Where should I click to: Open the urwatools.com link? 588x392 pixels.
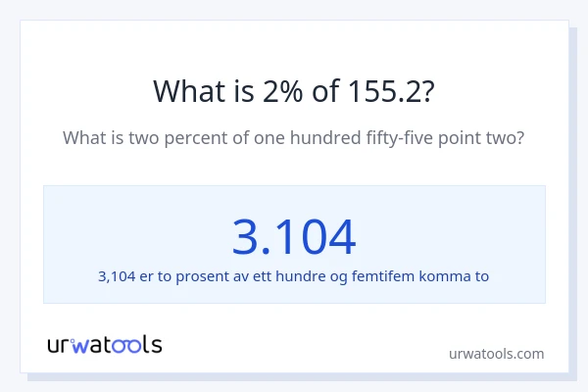click(x=496, y=353)
